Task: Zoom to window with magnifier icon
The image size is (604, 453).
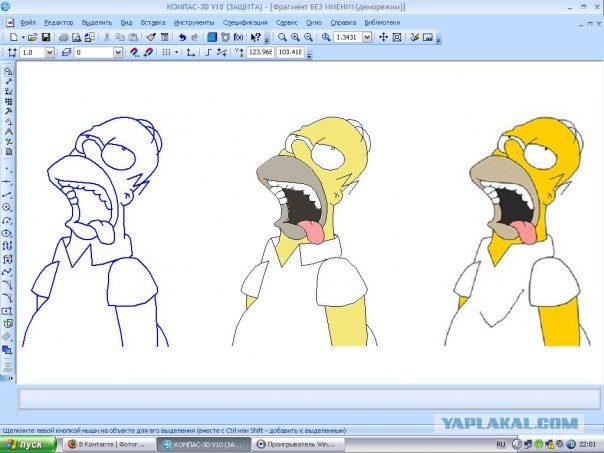Action: pyautogui.click(x=282, y=37)
